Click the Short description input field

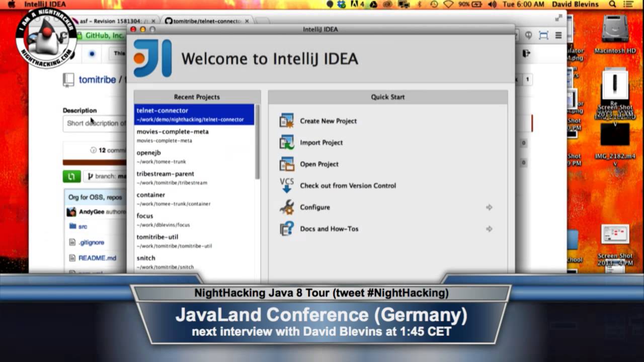tap(95, 123)
